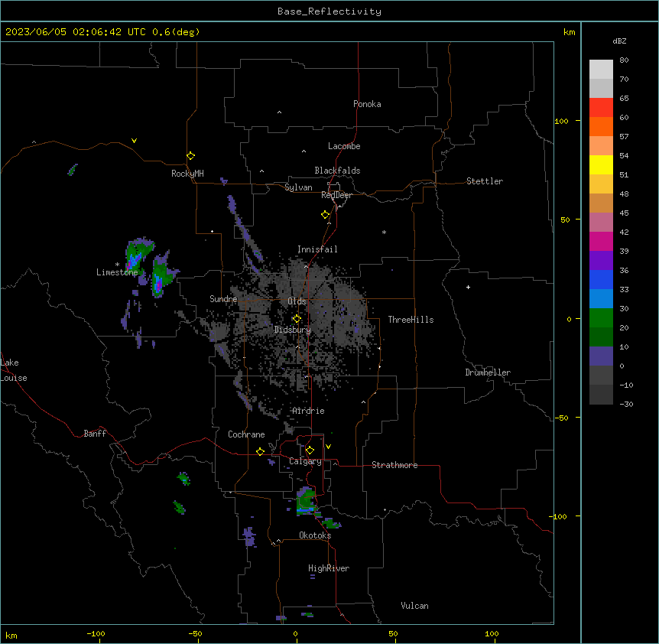Click the green 30 dBZ legend color
The image size is (659, 644).
(601, 318)
